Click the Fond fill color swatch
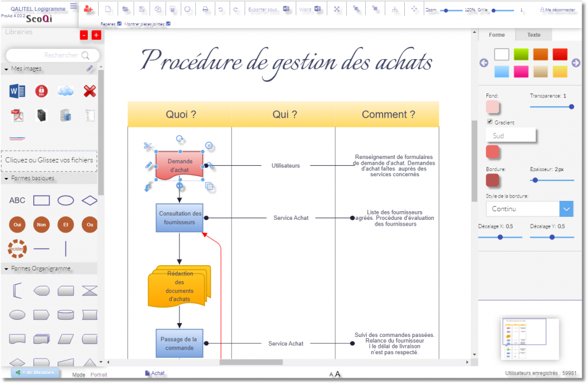588x384 pixels. [492, 107]
